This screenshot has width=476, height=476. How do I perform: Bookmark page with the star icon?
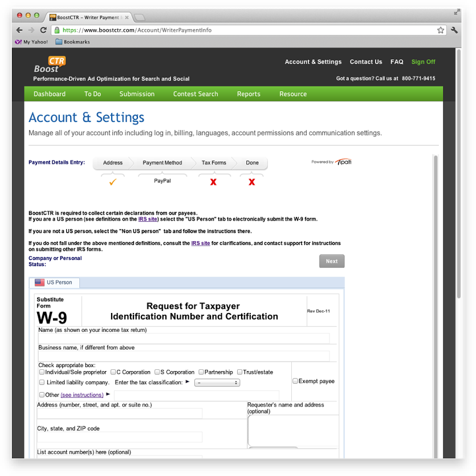[441, 30]
